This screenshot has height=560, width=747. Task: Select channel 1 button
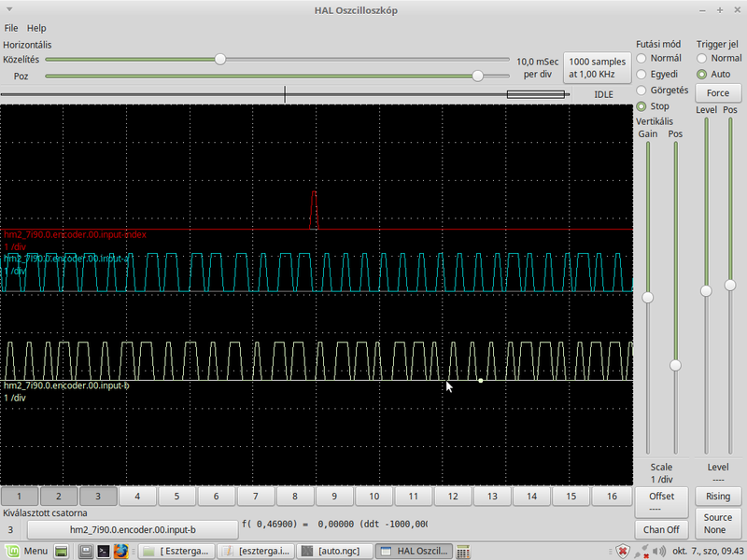click(x=19, y=497)
